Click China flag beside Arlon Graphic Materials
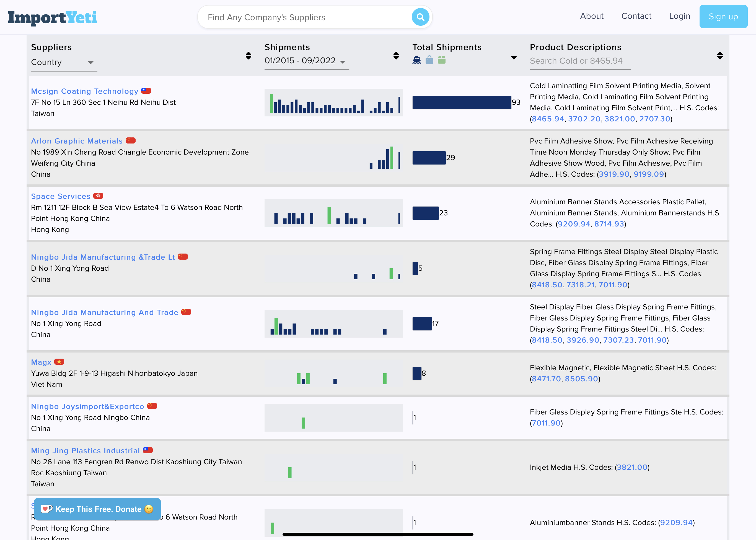The width and height of the screenshot is (756, 540). pos(130,141)
